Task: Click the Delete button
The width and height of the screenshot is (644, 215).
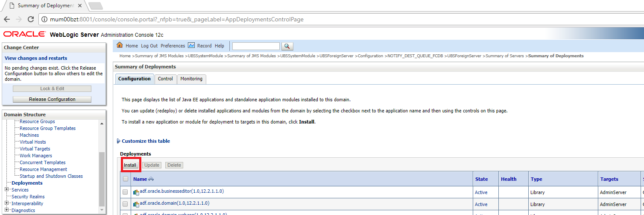Action: click(174, 165)
